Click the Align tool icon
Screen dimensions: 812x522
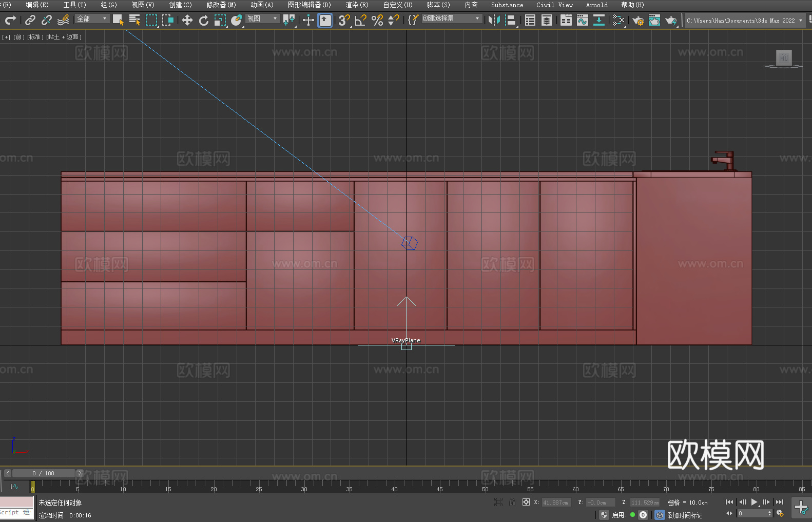(511, 20)
